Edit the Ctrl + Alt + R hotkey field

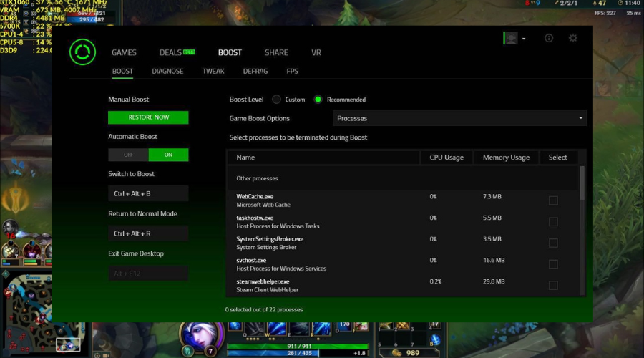point(148,233)
